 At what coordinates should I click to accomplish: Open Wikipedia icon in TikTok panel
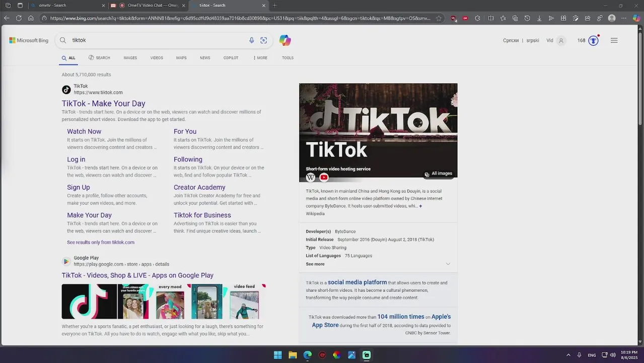click(311, 177)
